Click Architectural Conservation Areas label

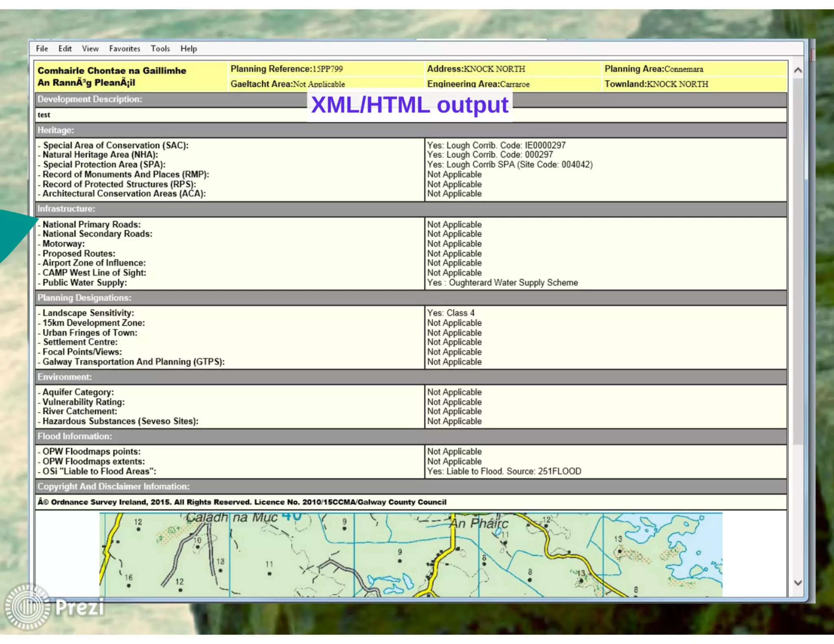click(x=124, y=194)
